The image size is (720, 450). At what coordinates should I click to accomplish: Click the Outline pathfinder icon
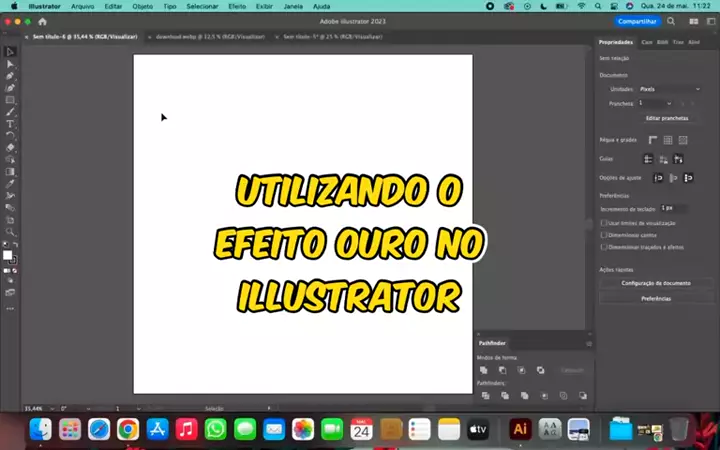click(x=563, y=396)
